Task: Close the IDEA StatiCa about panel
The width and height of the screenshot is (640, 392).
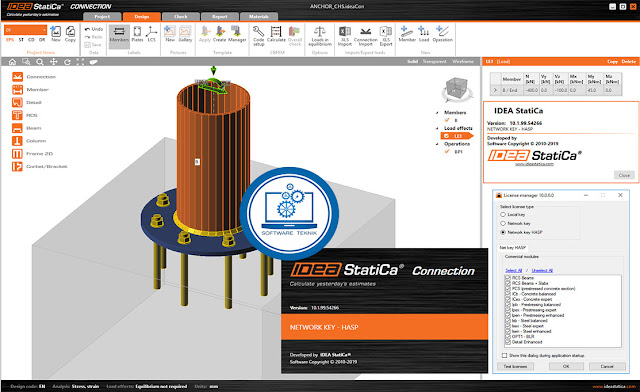Action: click(624, 175)
